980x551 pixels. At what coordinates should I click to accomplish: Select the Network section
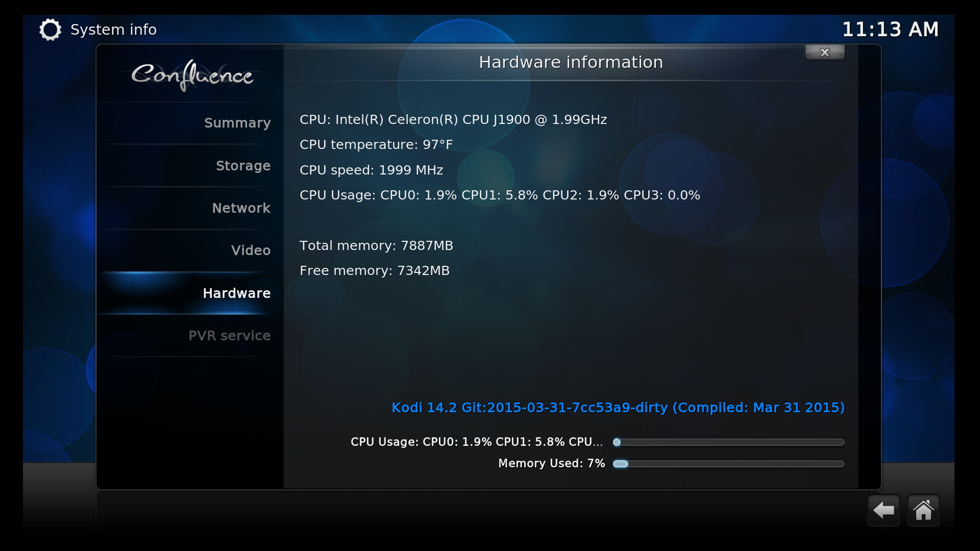(x=189, y=208)
